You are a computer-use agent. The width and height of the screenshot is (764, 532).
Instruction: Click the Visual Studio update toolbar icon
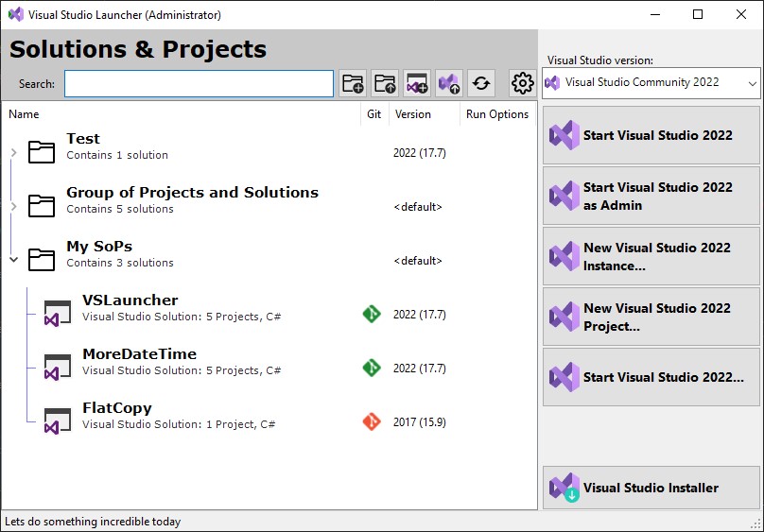point(449,83)
